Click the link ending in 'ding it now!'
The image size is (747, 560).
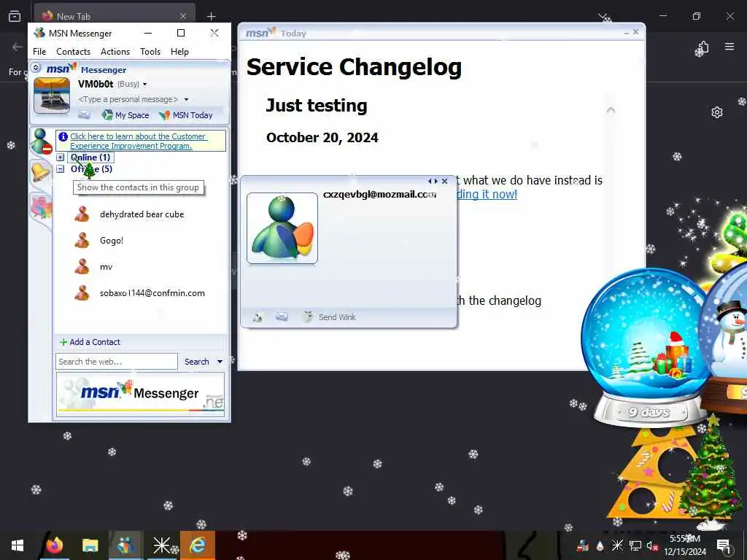click(x=487, y=194)
